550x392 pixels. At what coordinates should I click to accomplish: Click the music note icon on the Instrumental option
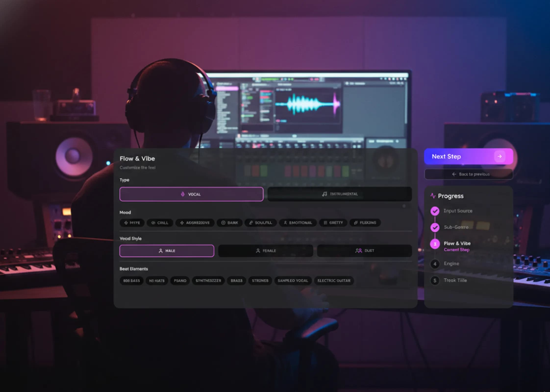pos(324,194)
